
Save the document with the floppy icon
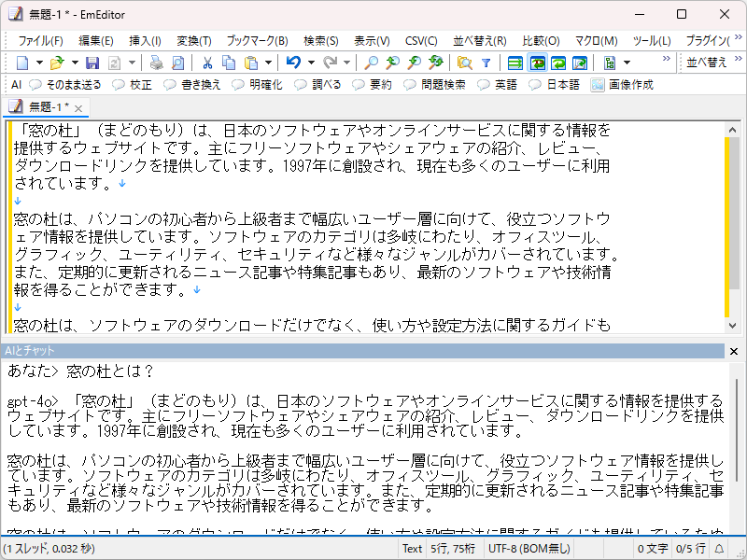tap(92, 63)
